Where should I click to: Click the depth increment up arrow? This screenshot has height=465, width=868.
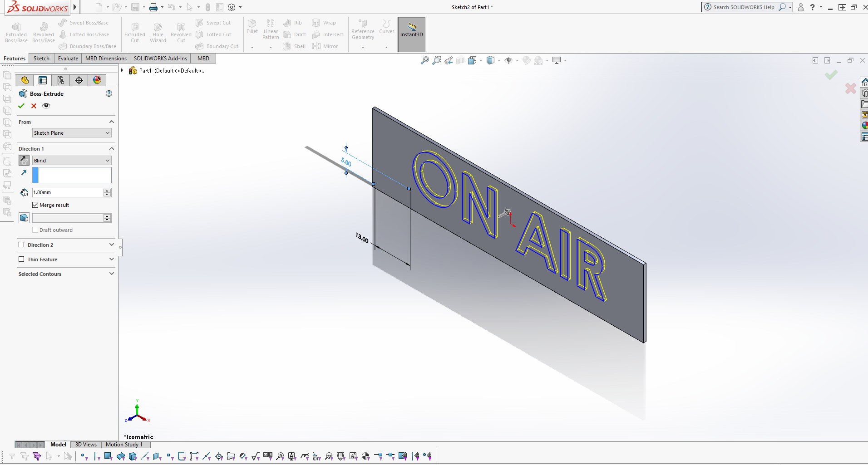[x=107, y=190]
